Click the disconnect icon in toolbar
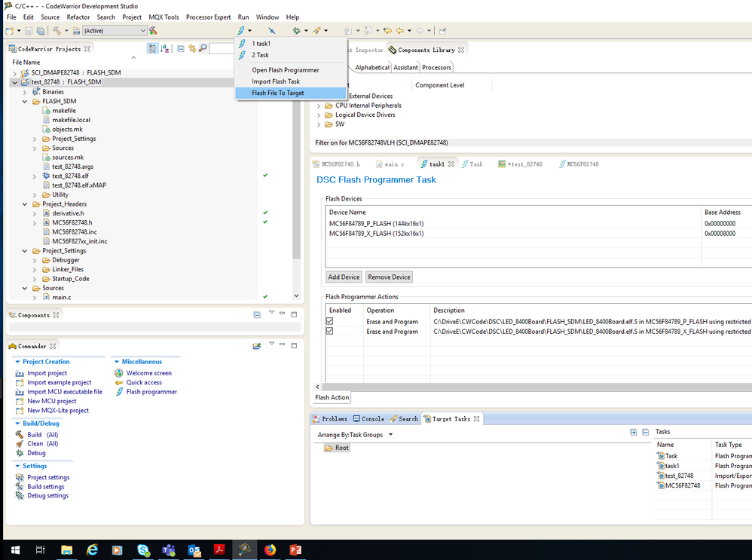Viewport: 752px width, 560px height. (271, 31)
